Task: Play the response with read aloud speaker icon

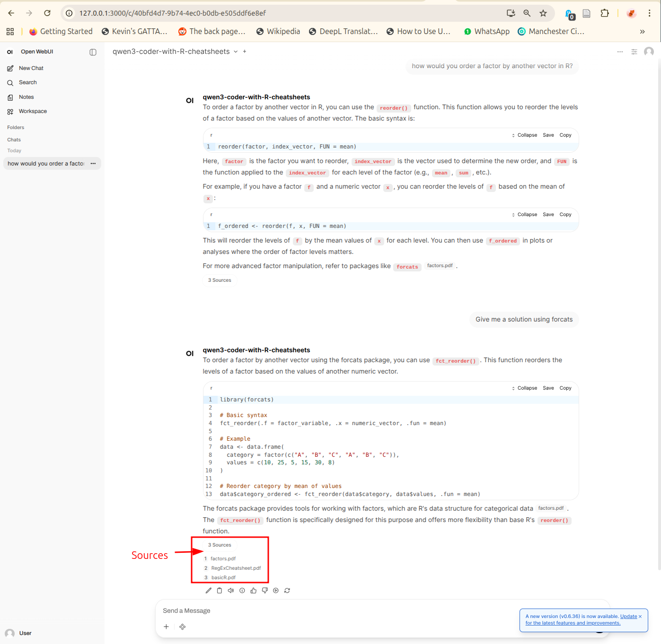Action: (x=231, y=591)
